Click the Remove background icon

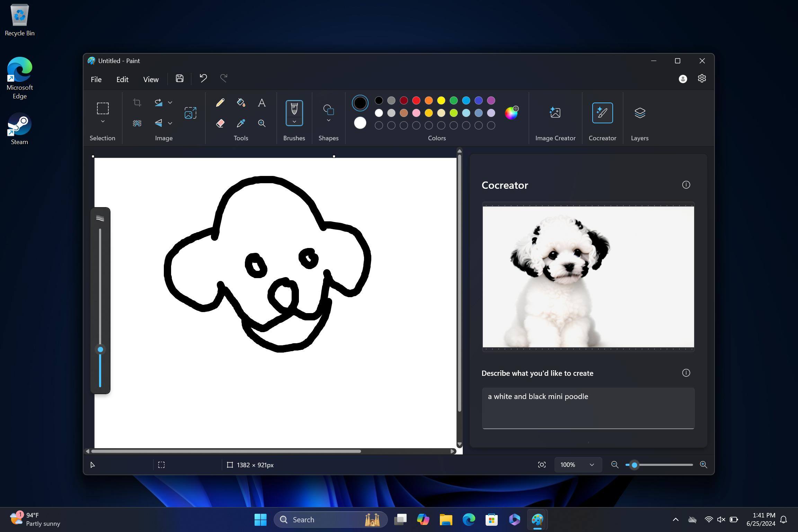point(137,123)
